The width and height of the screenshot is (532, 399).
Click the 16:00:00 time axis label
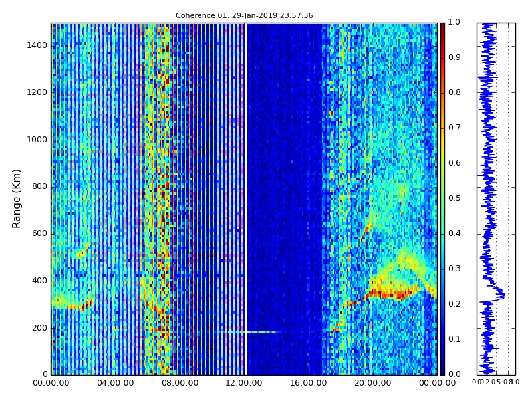tap(309, 384)
